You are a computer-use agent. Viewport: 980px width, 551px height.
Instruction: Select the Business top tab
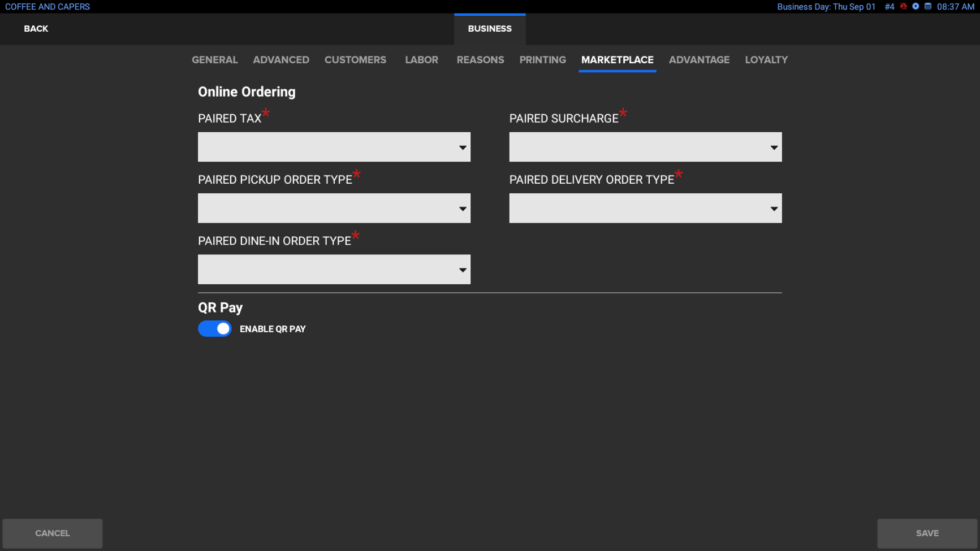point(490,29)
